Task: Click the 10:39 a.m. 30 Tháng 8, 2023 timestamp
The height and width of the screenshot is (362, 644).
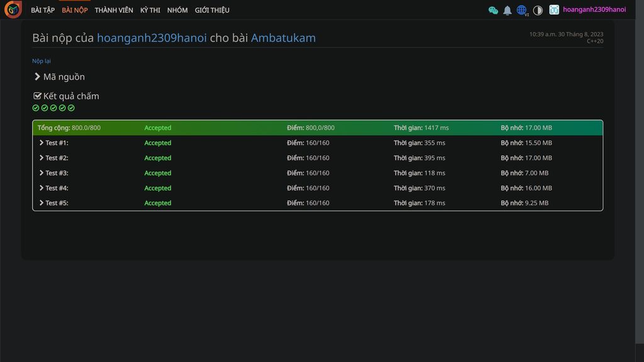Action: click(x=567, y=34)
